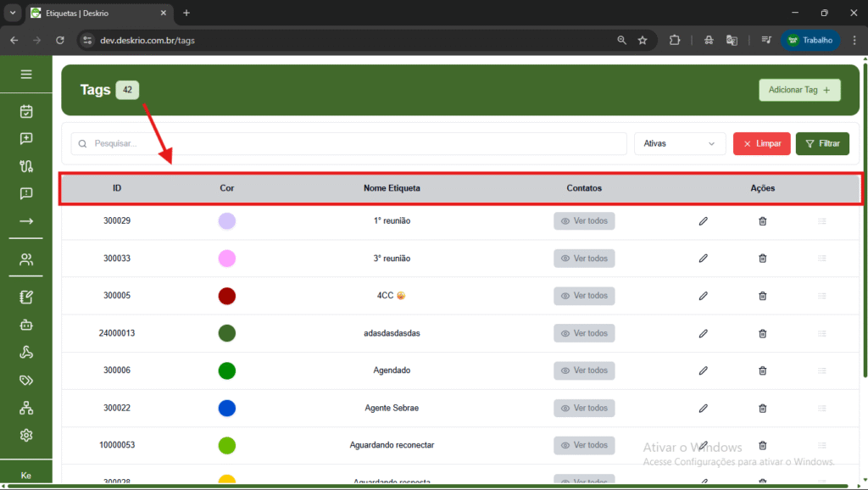This screenshot has height=490, width=868.
Task: Delete the Agendado tag with trash icon
Action: [x=762, y=370]
